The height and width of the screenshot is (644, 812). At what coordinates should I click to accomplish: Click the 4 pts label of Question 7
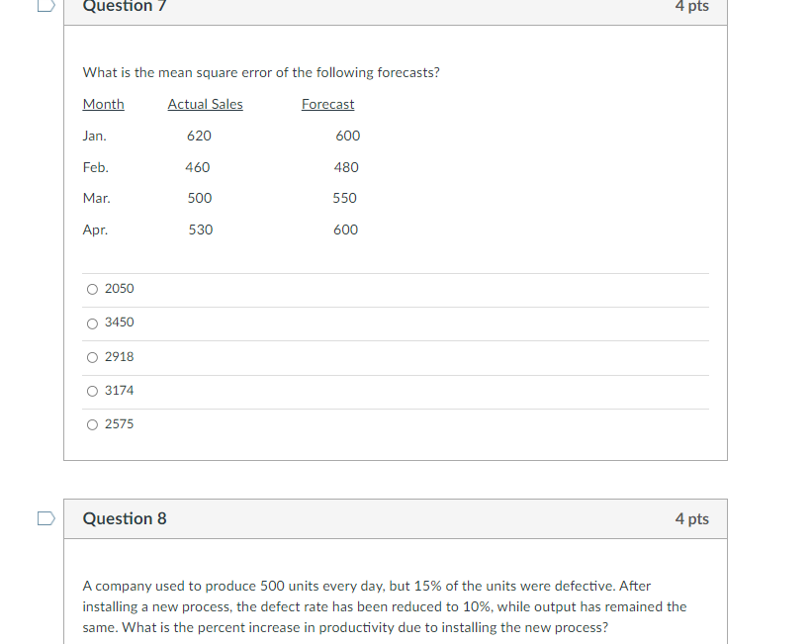point(692,6)
